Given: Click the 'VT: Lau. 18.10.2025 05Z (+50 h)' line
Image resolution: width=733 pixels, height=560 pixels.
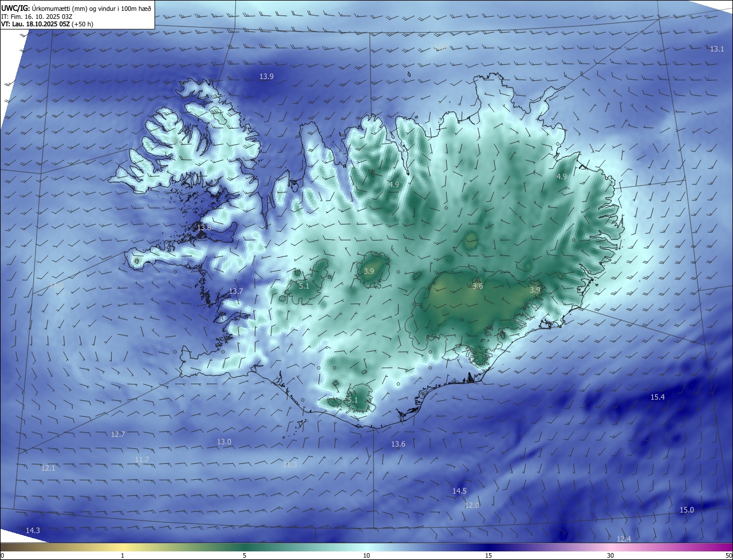Looking at the screenshot, I should point(47,25).
